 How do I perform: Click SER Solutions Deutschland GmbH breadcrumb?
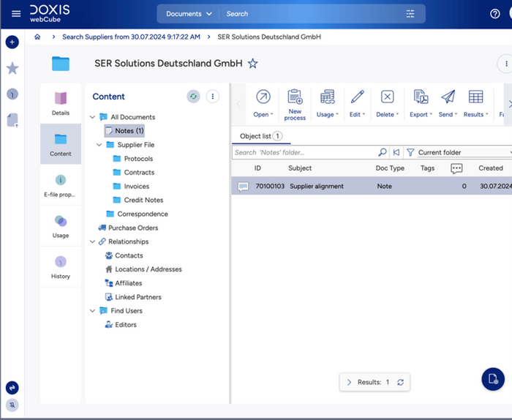(x=269, y=37)
